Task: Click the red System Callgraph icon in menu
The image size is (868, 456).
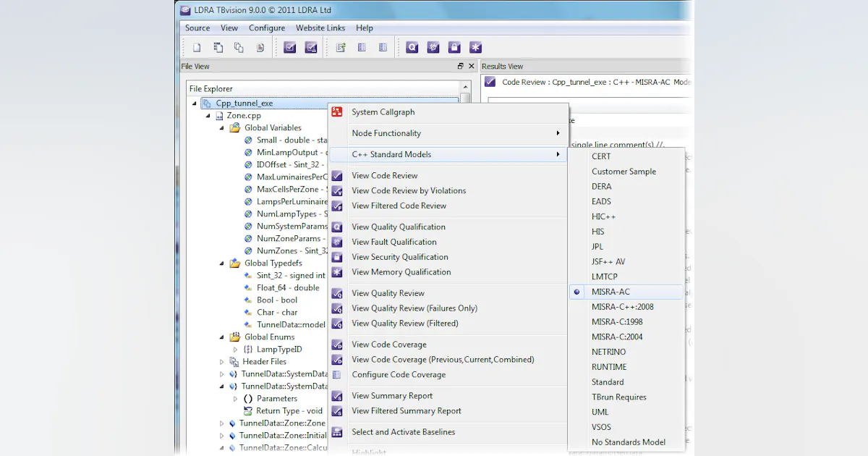Action: (x=337, y=112)
